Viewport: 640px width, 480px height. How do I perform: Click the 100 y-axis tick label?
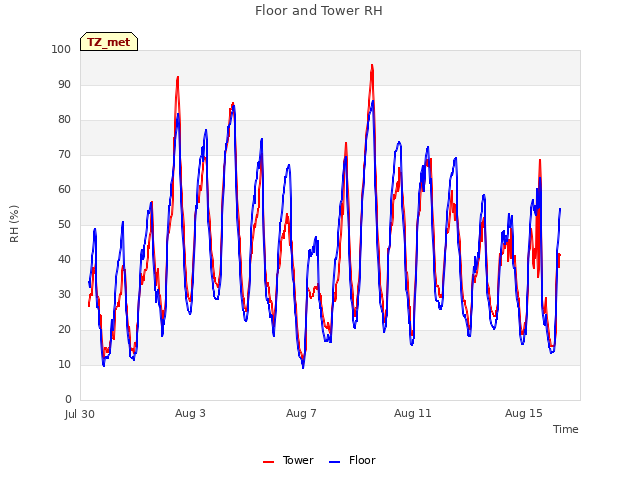click(61, 49)
